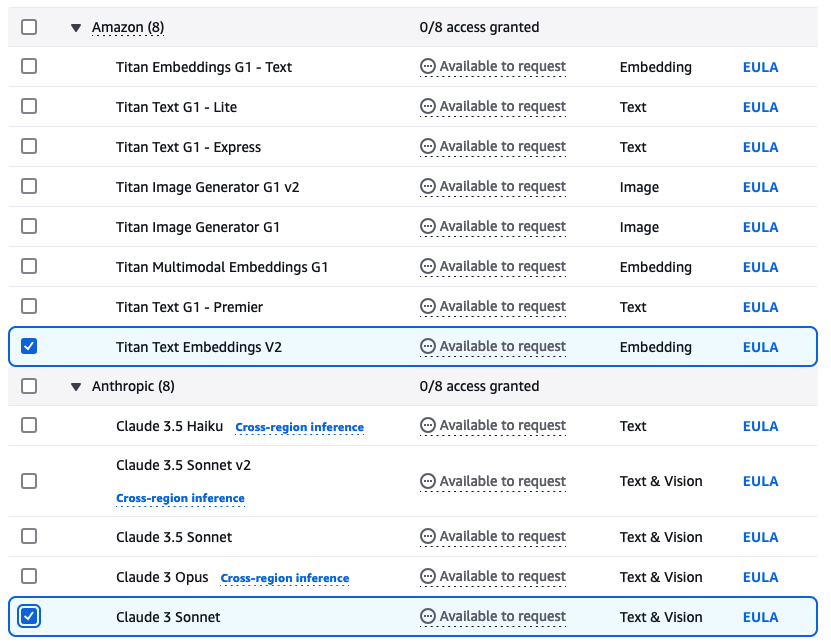Image resolution: width=831 pixels, height=642 pixels.
Task: Click Available to request for Titan Multimodal Embeddings G1
Action: tap(502, 267)
